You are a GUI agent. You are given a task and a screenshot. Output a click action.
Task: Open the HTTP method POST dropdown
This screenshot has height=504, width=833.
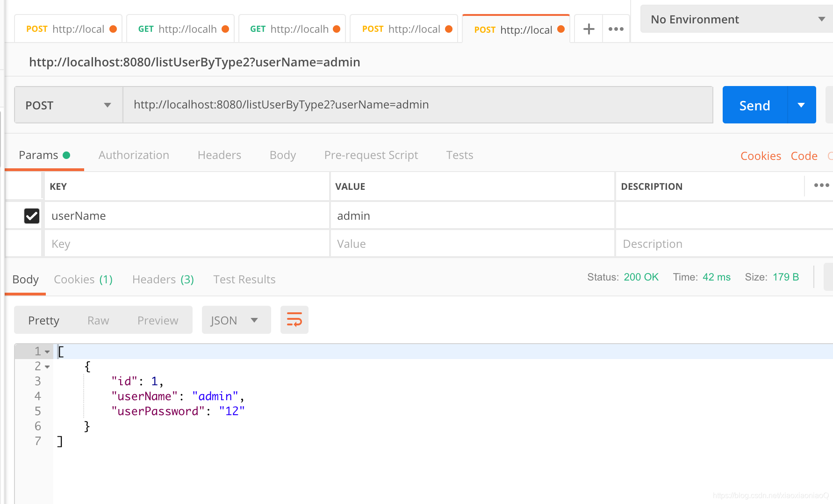coord(69,105)
